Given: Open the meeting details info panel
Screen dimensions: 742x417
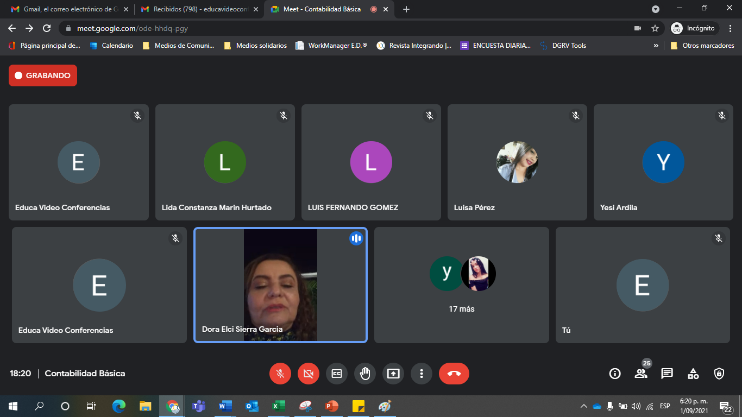Looking at the screenshot, I should click(x=615, y=373).
